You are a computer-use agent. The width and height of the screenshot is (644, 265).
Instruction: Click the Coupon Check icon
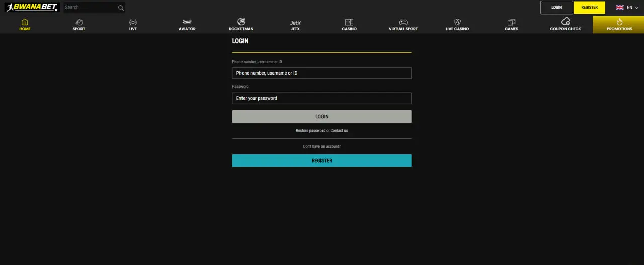(x=566, y=22)
